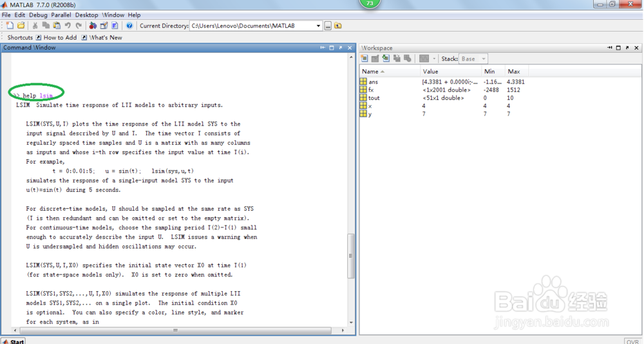
Task: Open the Help menu
Action: [134, 15]
